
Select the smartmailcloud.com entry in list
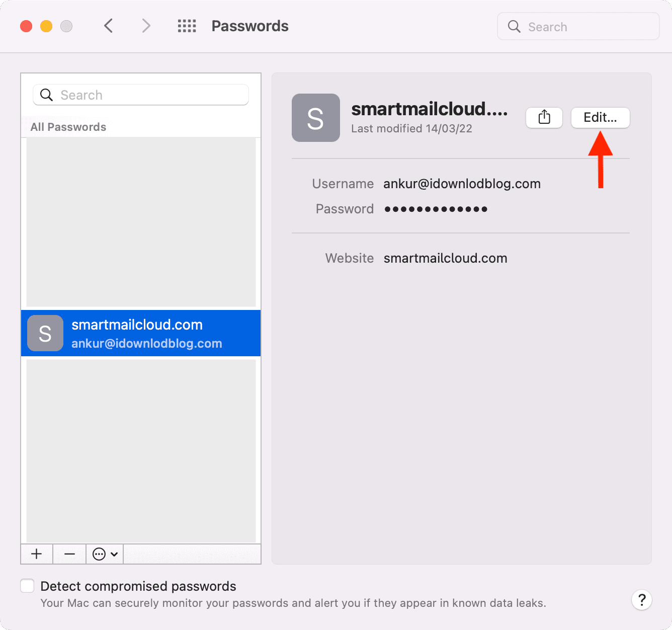pyautogui.click(x=141, y=333)
